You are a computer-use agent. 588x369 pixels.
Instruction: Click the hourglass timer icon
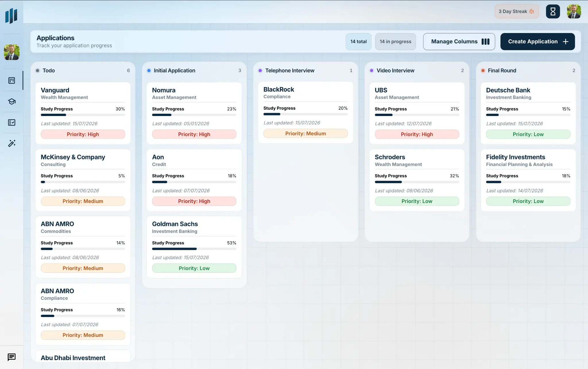pyautogui.click(x=553, y=11)
